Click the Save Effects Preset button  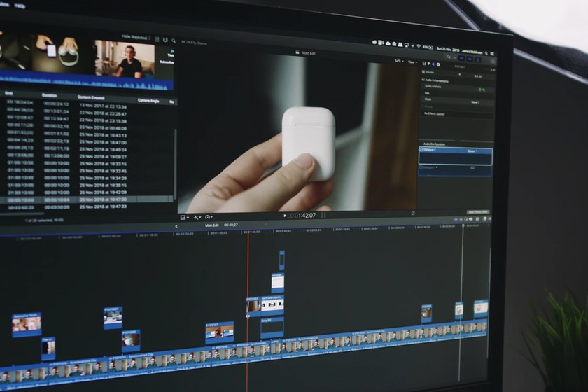pos(478,212)
